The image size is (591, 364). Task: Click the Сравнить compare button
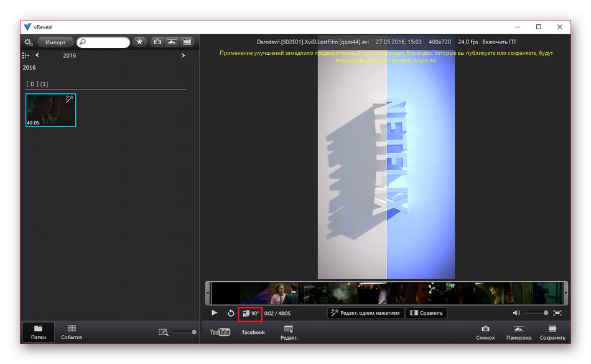coord(426,313)
